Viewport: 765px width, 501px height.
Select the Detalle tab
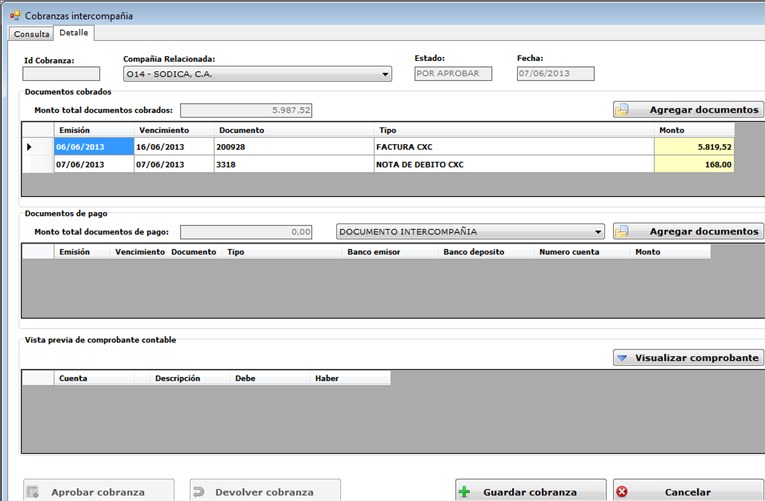(x=74, y=33)
